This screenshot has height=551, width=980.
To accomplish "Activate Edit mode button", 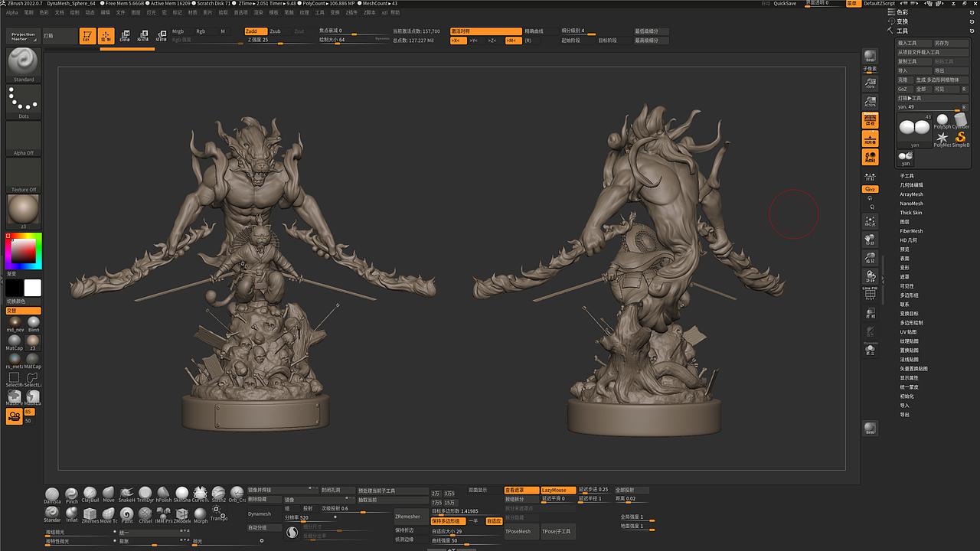I will click(x=87, y=36).
